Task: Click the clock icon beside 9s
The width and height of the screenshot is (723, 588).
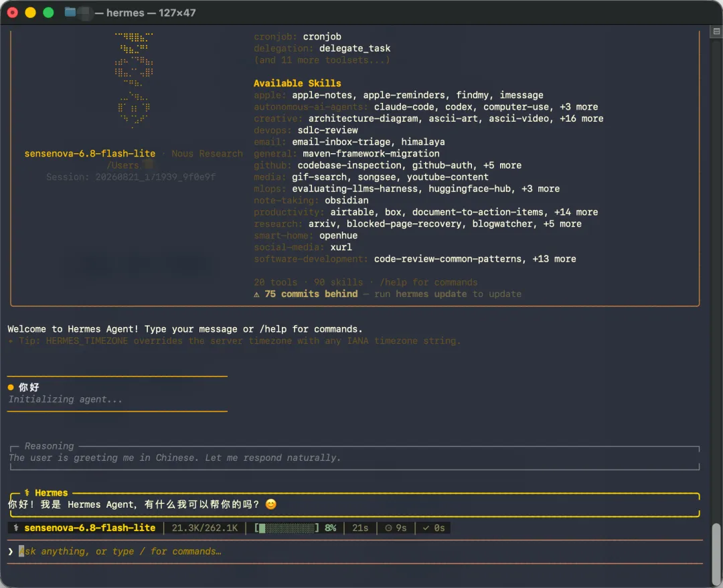Action: pos(388,528)
